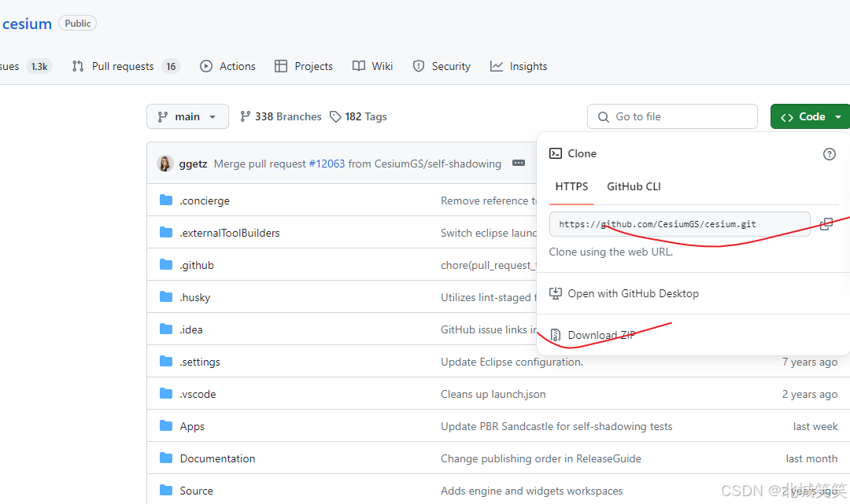
Task: Click the Insights graph icon
Action: (497, 66)
